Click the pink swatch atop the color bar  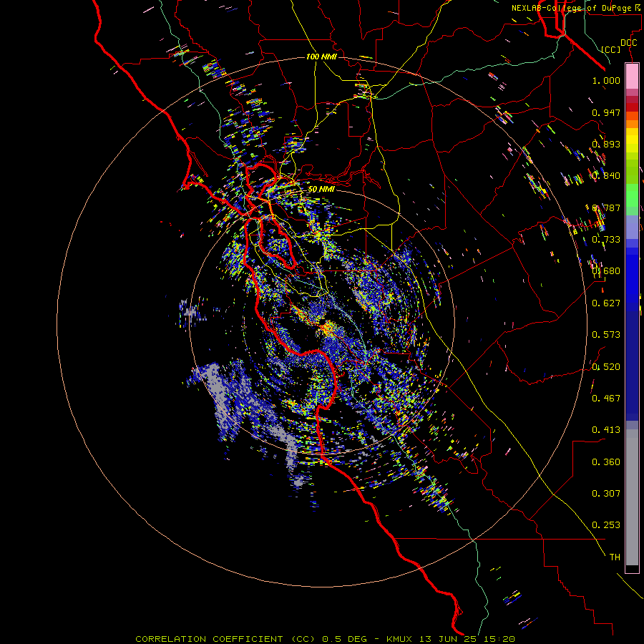(x=632, y=77)
